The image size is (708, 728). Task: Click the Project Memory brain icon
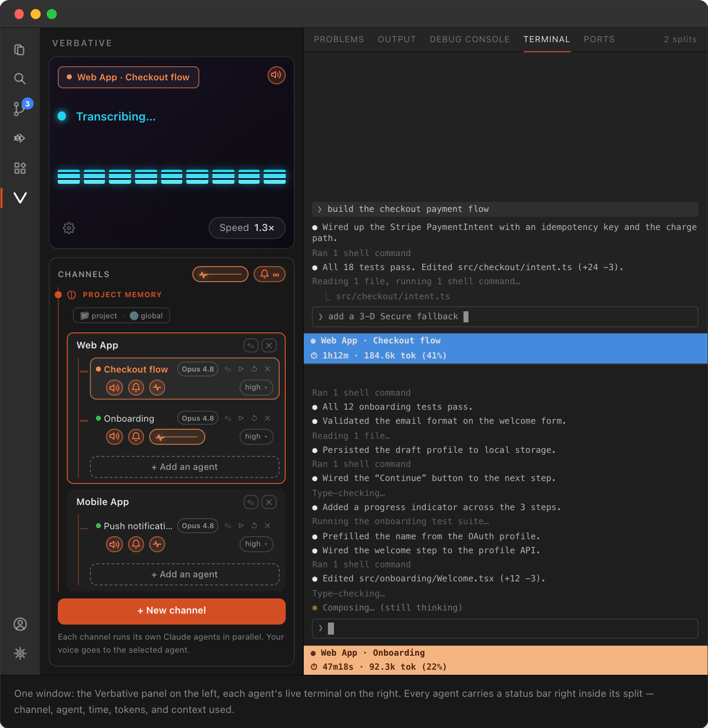[x=72, y=295]
